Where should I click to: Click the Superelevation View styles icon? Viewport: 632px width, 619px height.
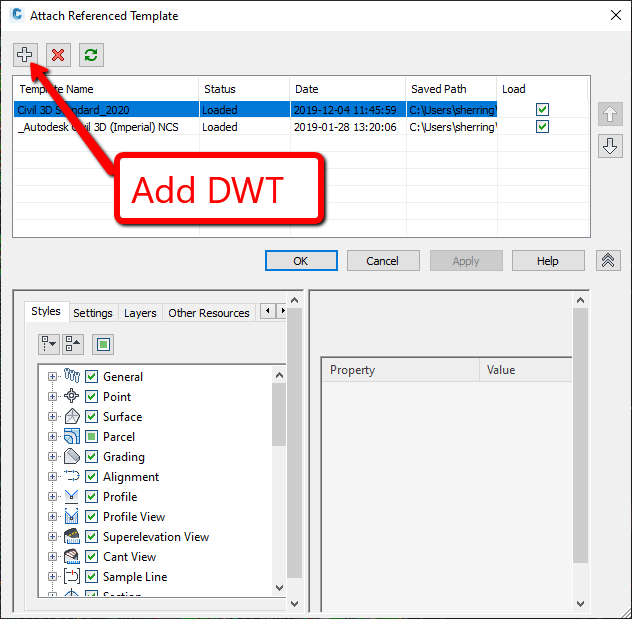click(x=72, y=536)
